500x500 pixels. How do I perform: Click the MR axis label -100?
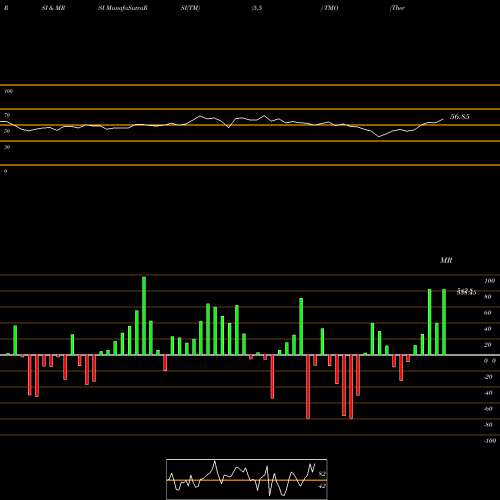tap(490, 441)
